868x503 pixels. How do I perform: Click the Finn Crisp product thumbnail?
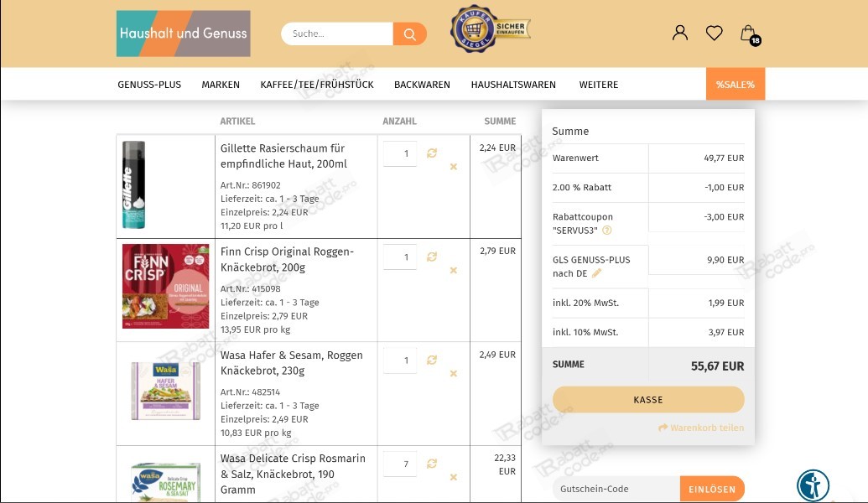[x=165, y=287]
